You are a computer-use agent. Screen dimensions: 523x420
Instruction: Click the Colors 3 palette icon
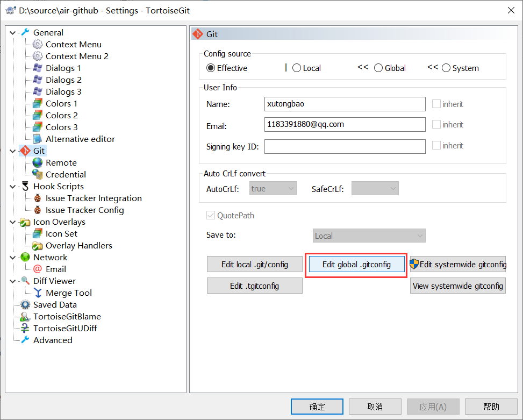coord(38,127)
